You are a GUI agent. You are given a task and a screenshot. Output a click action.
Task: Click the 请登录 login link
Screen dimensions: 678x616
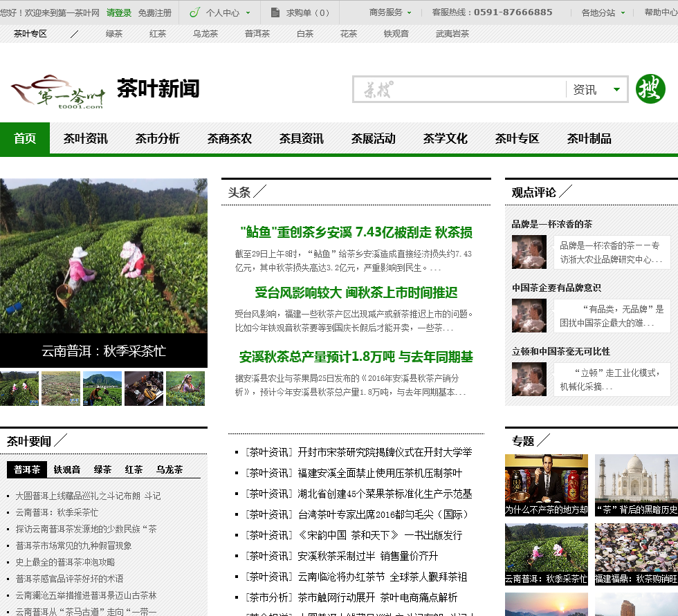[119, 13]
